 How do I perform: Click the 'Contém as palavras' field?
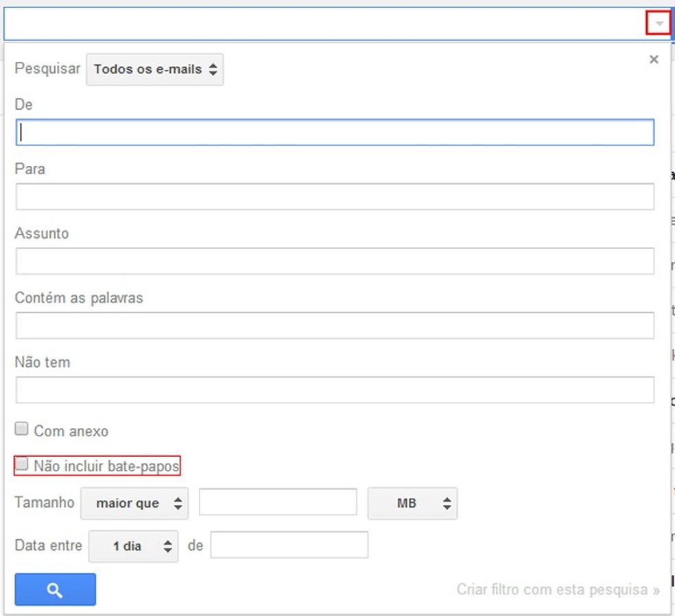click(x=335, y=325)
